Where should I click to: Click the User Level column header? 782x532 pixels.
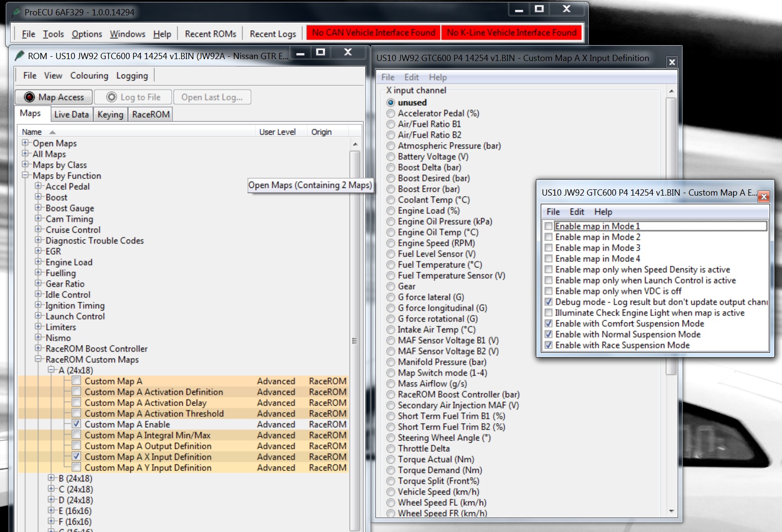coord(277,132)
